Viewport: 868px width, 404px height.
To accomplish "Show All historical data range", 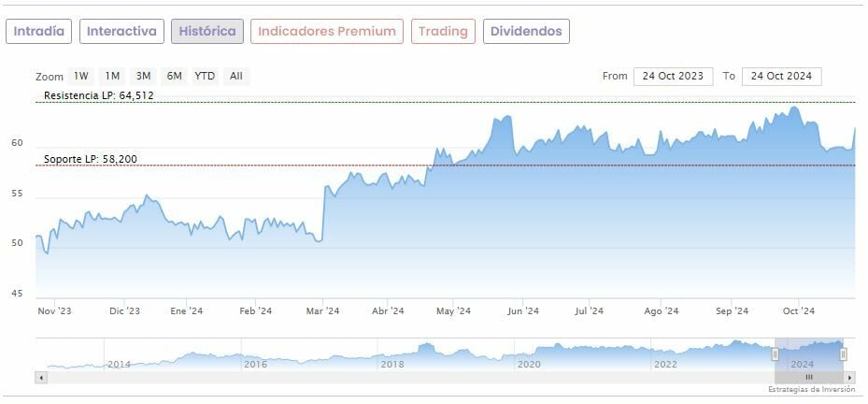I will click(236, 77).
